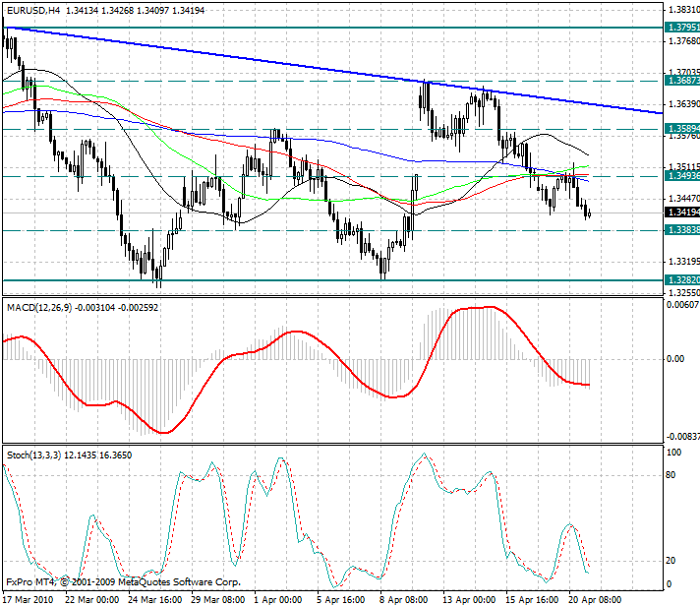Click the 1 Apr 00:00 time label
Image resolution: width=700 pixels, height=607 pixels.
click(x=277, y=599)
